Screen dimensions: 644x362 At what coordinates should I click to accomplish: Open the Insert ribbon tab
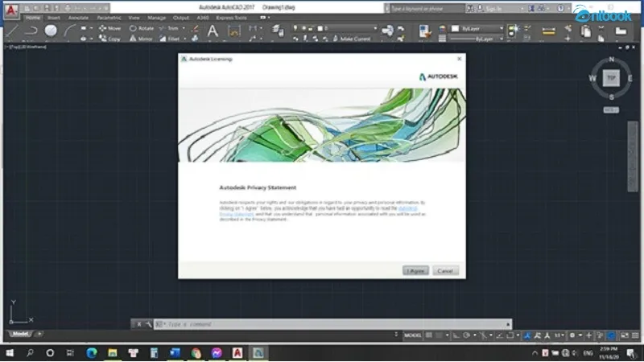[x=54, y=16]
